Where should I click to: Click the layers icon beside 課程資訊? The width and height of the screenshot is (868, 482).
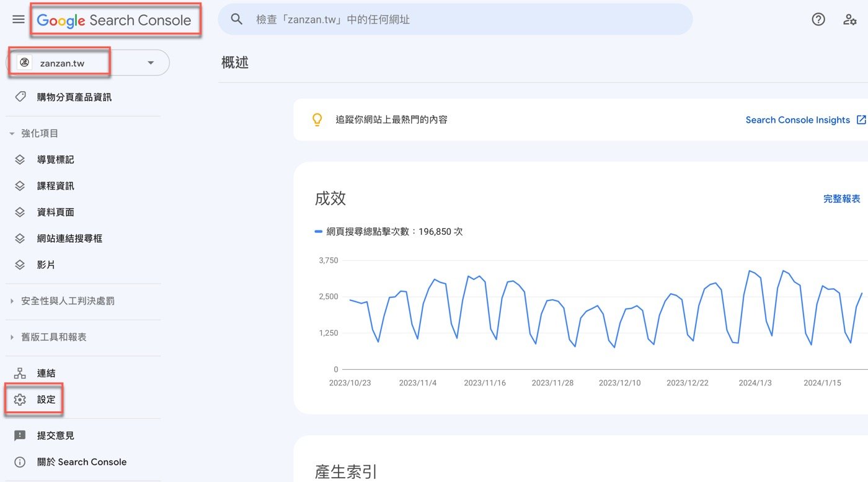(20, 186)
